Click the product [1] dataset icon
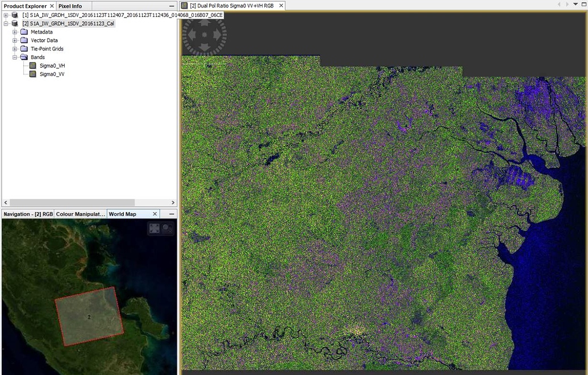588x375 pixels. [14, 15]
